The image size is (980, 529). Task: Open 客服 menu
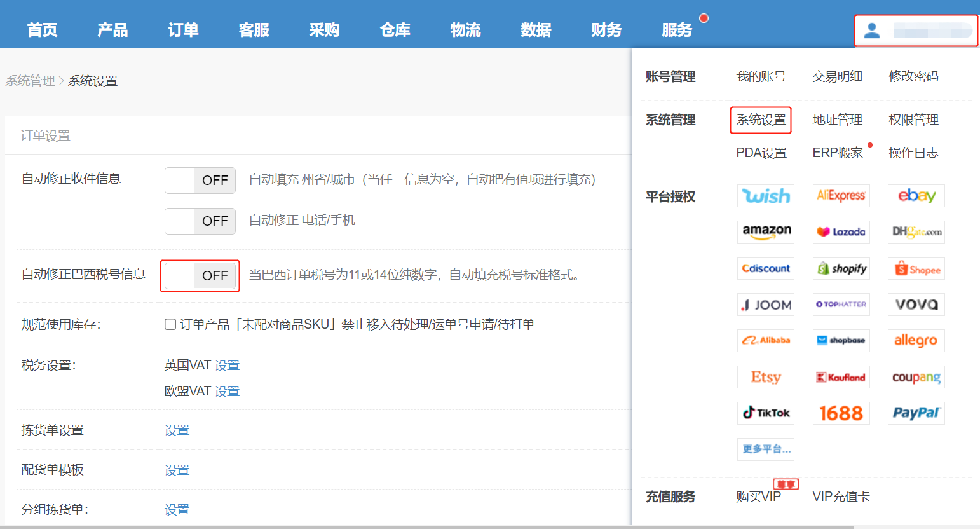[254, 30]
